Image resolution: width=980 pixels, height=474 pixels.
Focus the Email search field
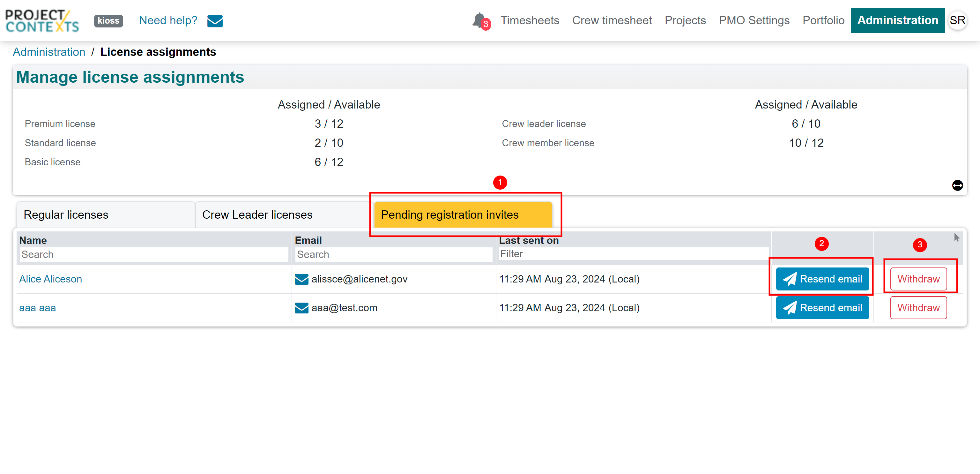click(393, 254)
